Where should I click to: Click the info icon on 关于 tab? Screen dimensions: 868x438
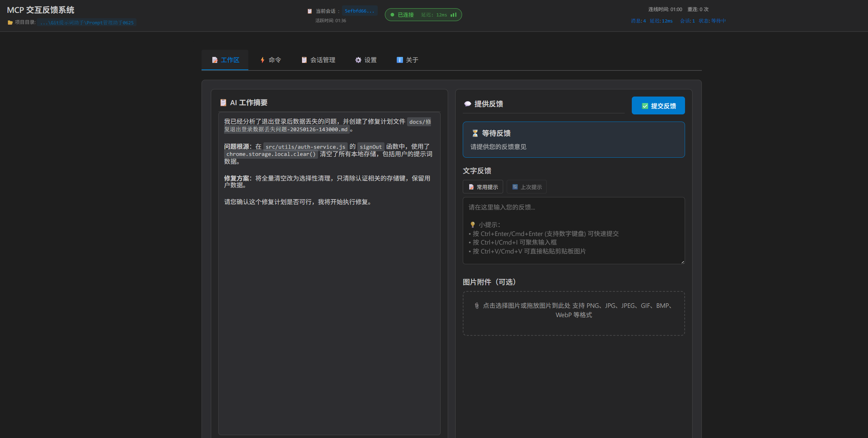pyautogui.click(x=400, y=60)
